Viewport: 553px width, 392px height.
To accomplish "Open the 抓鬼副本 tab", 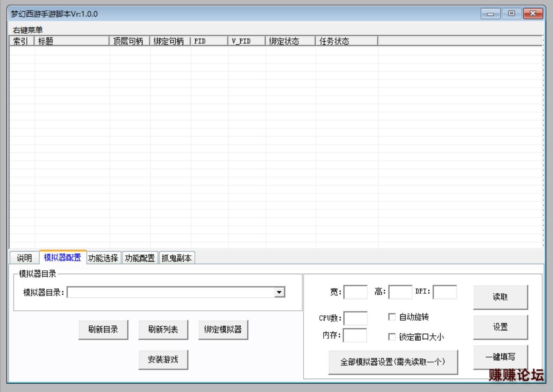I will [x=177, y=258].
